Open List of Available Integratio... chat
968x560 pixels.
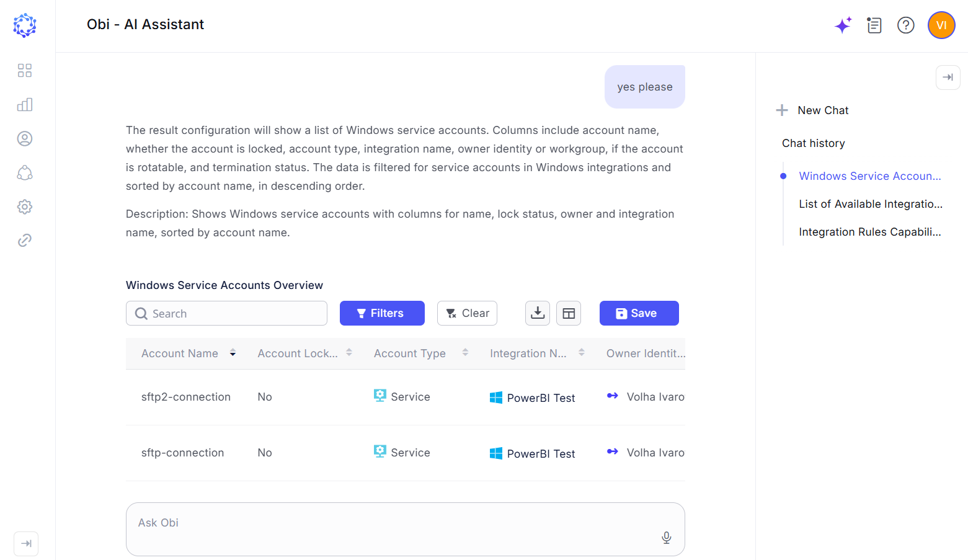click(871, 204)
